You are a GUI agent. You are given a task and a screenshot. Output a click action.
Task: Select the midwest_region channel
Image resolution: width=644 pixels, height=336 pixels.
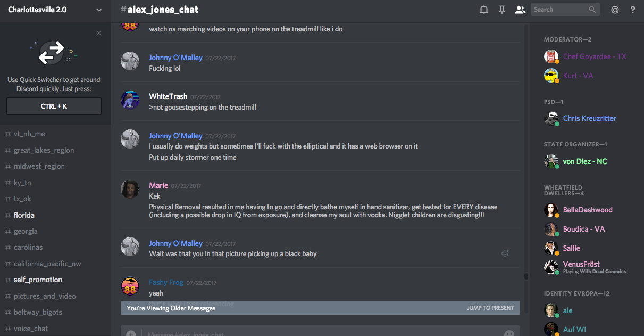pos(39,166)
